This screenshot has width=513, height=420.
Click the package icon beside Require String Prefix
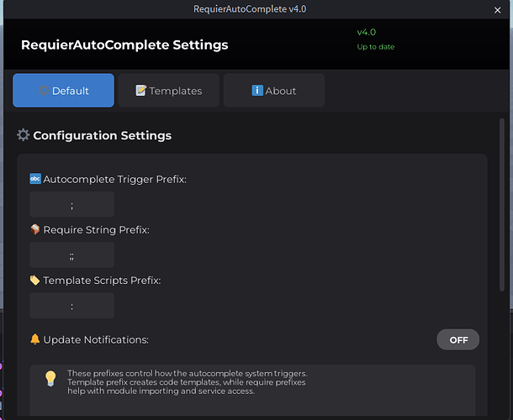tap(35, 229)
